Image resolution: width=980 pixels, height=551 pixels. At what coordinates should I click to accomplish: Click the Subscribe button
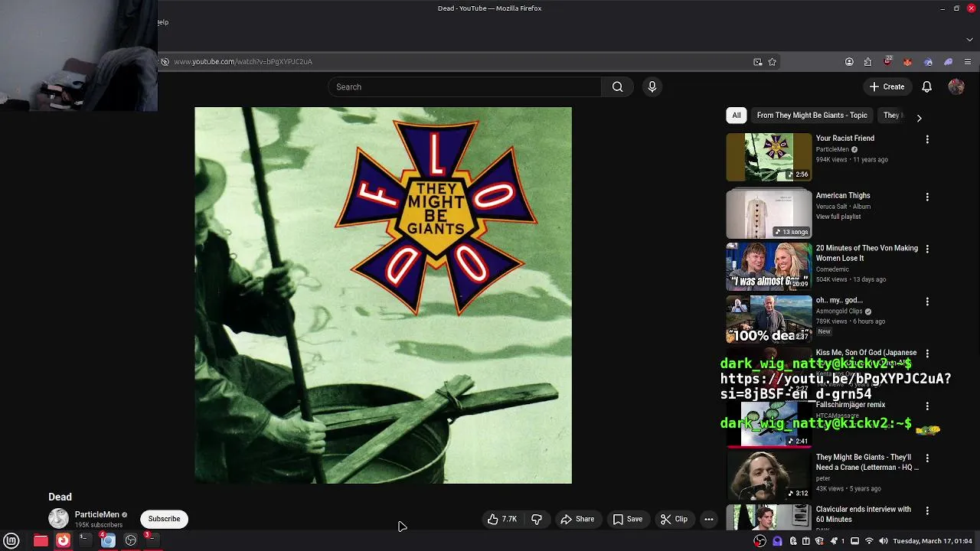point(164,519)
